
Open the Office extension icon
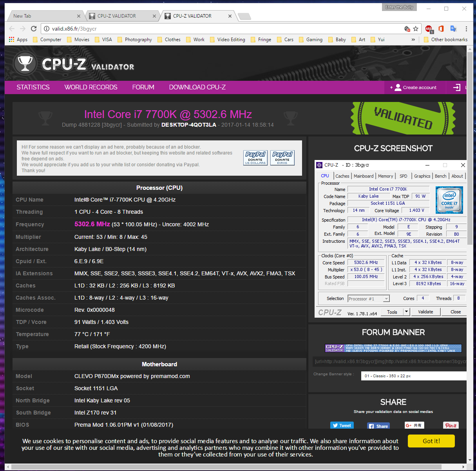[441, 29]
